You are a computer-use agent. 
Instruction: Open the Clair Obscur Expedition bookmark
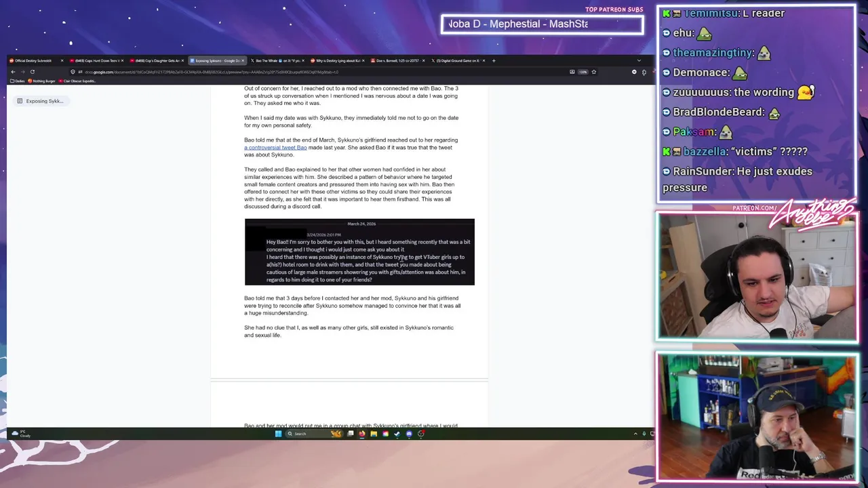77,81
